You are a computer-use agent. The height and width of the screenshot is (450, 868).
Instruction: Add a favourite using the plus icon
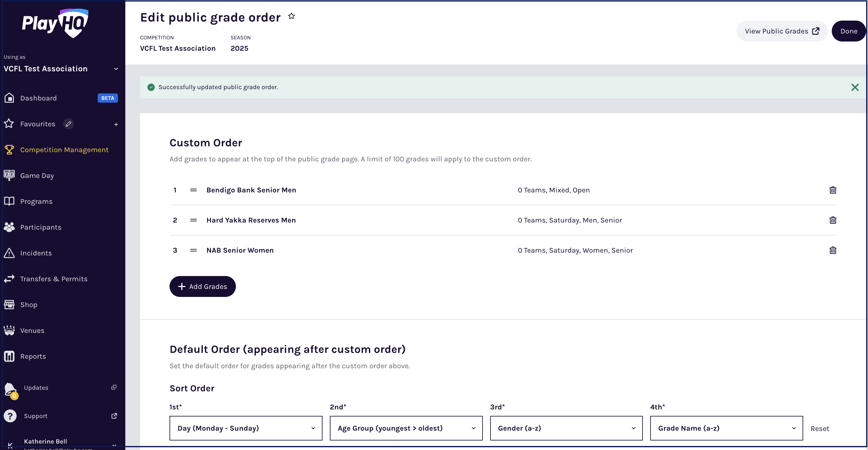(x=116, y=124)
